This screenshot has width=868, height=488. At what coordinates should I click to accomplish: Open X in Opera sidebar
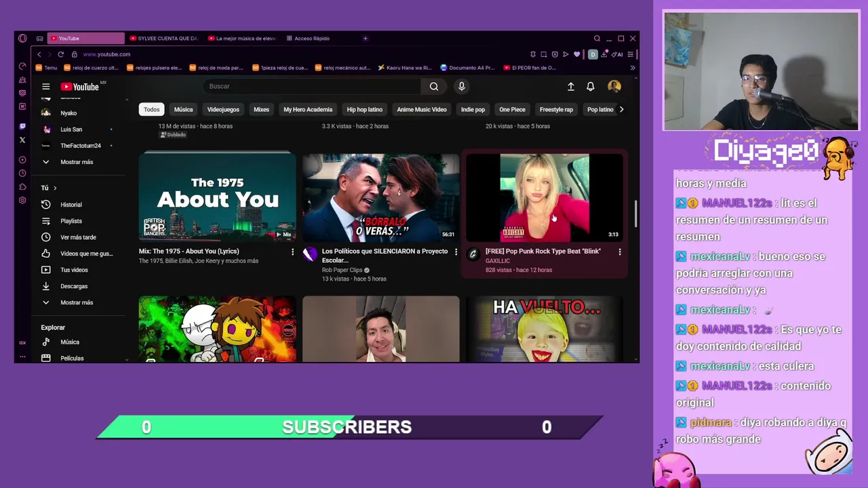(22, 140)
